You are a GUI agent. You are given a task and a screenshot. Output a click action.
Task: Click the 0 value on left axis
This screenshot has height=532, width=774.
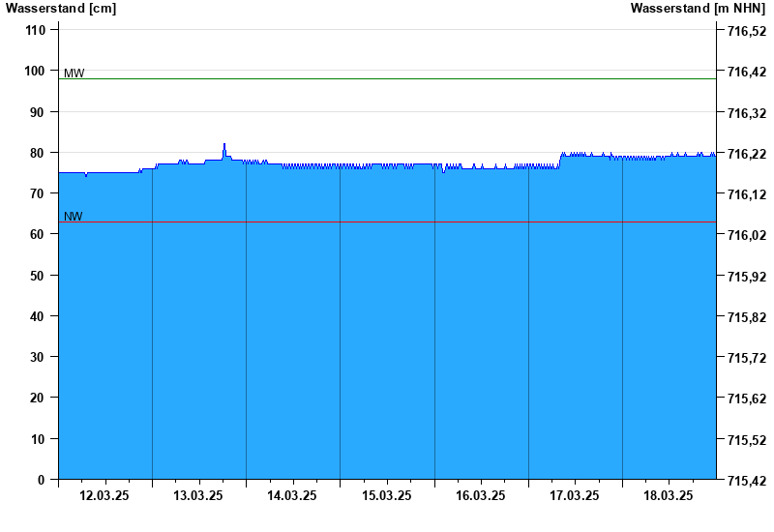pyautogui.click(x=41, y=480)
